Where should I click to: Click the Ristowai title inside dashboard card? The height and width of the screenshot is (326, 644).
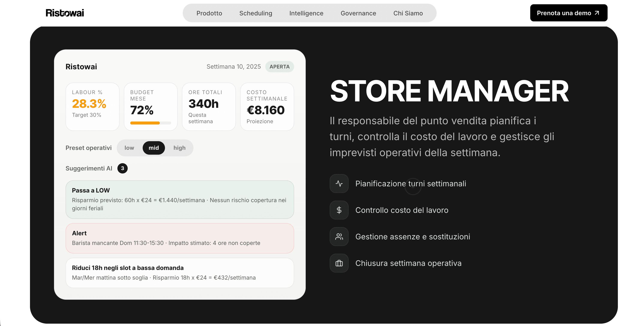(x=81, y=67)
